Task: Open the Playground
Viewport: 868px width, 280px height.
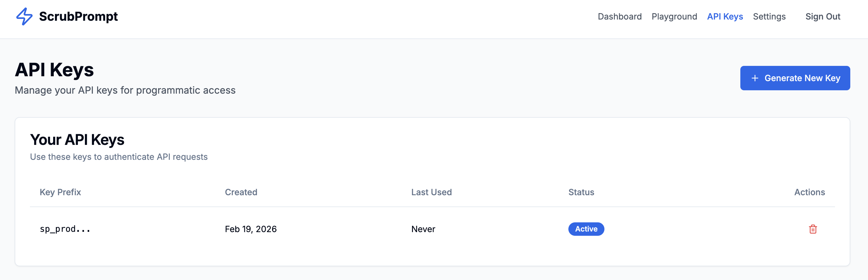Action: [x=674, y=16]
